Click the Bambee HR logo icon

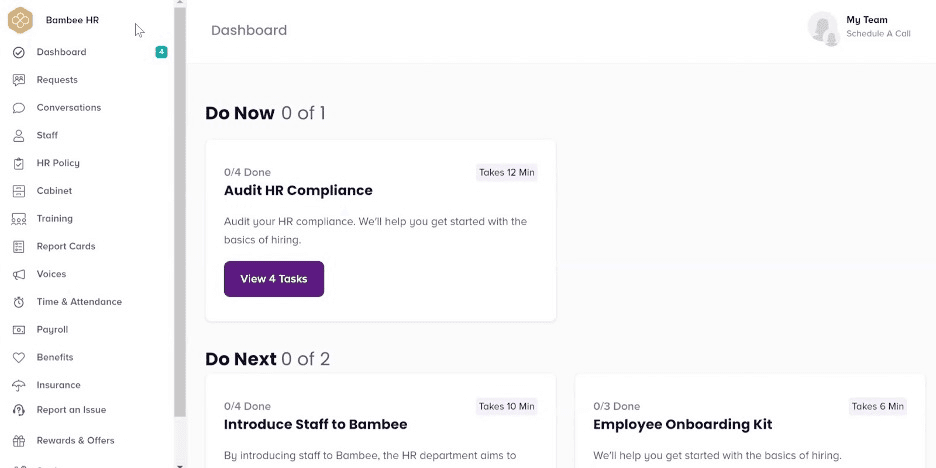(20, 20)
